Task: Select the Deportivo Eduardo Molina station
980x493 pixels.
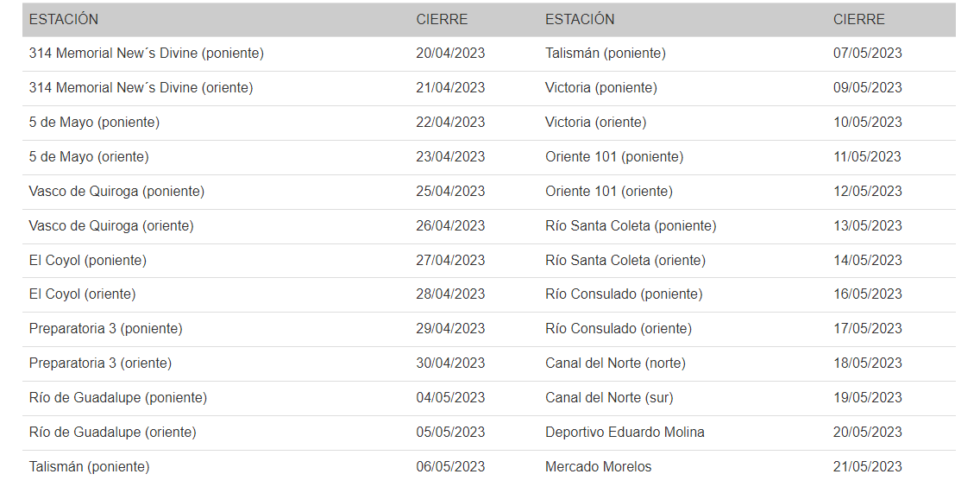Action: [625, 433]
